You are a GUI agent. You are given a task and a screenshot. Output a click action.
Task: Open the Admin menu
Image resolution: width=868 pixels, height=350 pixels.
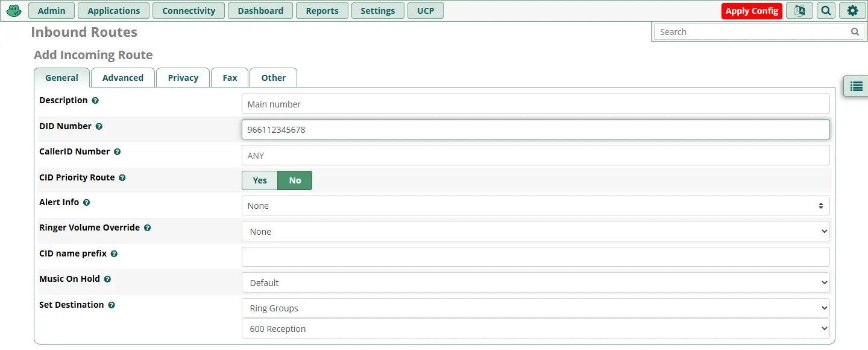(x=51, y=11)
